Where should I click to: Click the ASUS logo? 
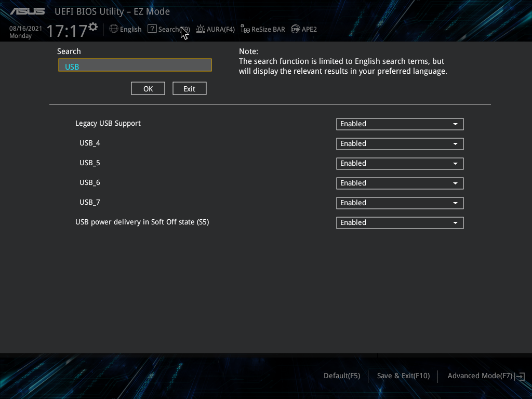click(27, 11)
